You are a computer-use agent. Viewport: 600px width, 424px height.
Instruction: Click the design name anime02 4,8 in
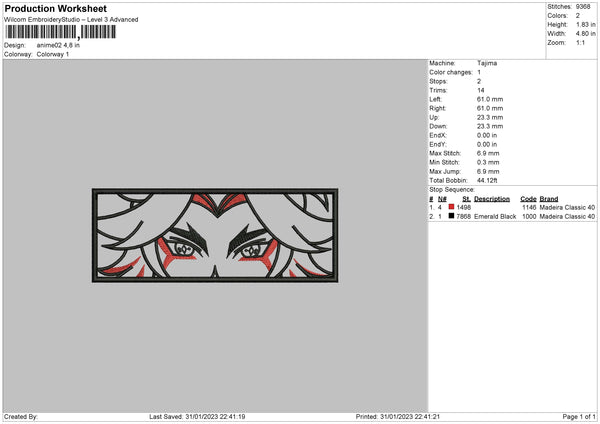(x=58, y=45)
